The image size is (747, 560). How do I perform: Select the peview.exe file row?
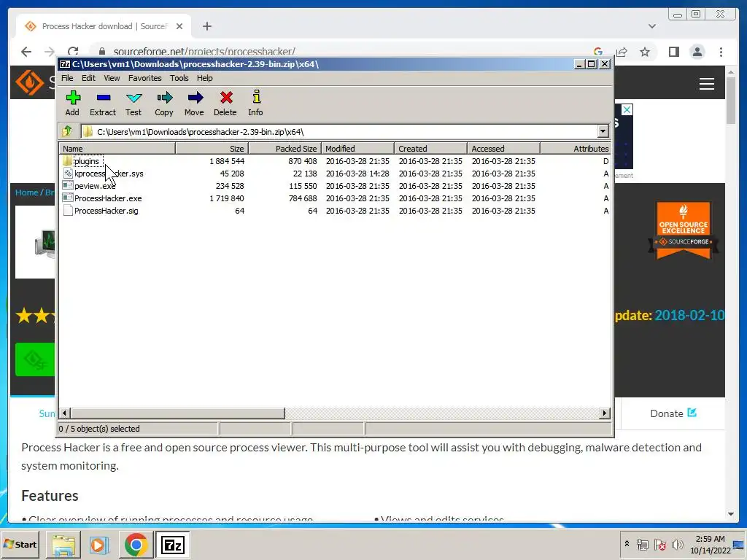click(x=335, y=186)
